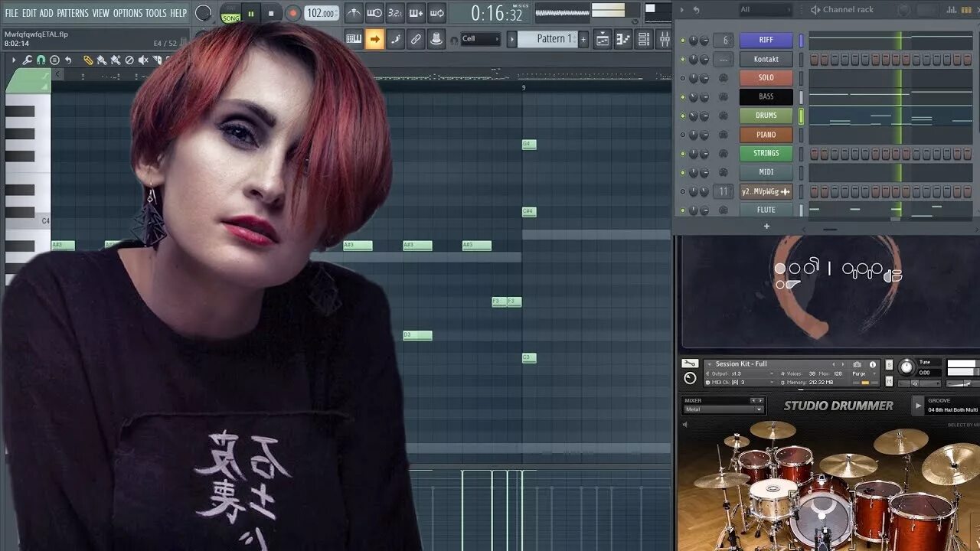This screenshot has height=551, width=980.
Task: Toggle wait for input before recording
Action: [374, 13]
